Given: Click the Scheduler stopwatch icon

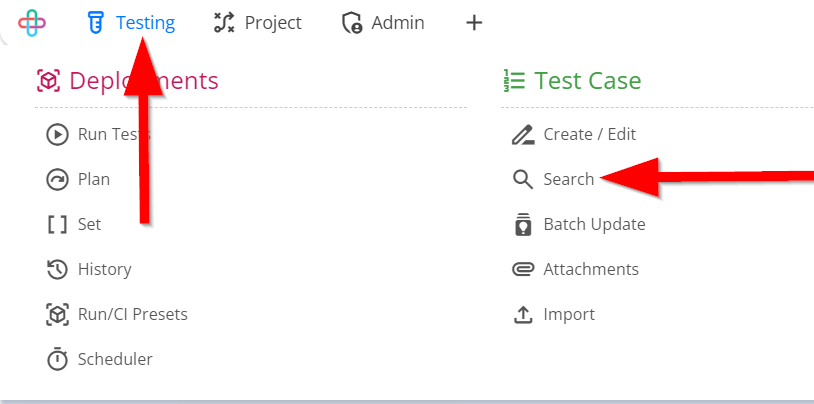Looking at the screenshot, I should click(57, 359).
